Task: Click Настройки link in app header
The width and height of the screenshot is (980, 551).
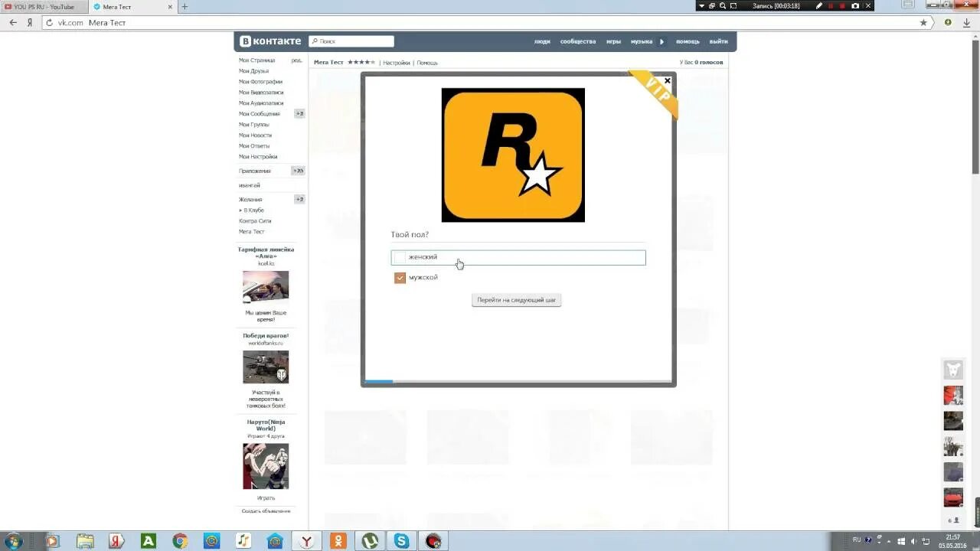Action: click(x=397, y=63)
